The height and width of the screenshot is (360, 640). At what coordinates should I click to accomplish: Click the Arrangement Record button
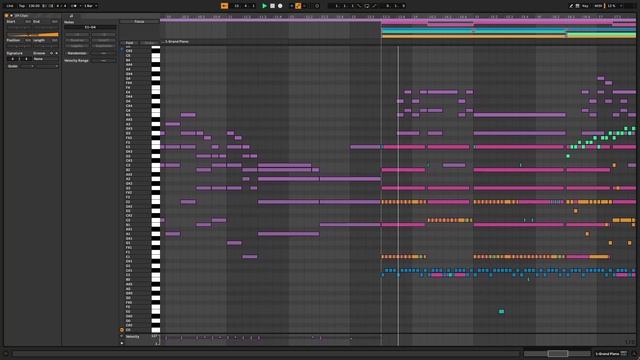280,6
